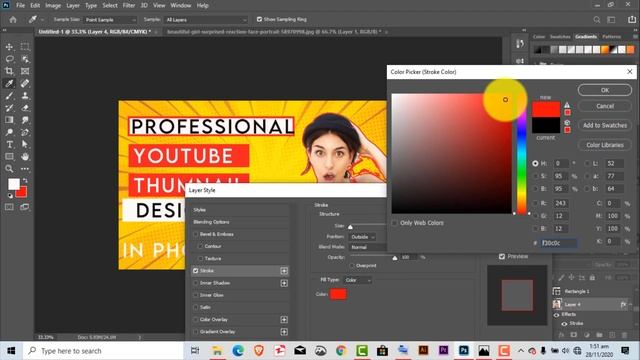Toggle Show Sampling Ring checkbox
640x360 pixels.
coord(259,19)
